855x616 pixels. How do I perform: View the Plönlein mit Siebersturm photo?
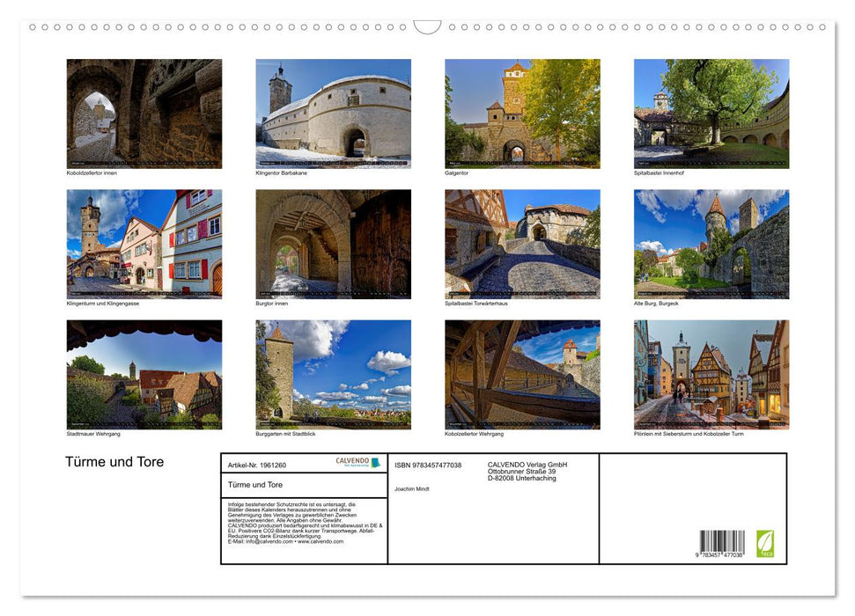[711, 374]
